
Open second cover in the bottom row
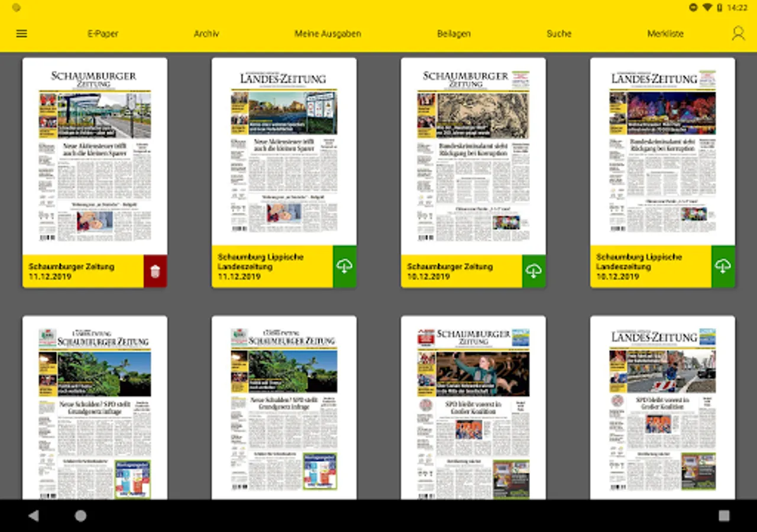pos(284,408)
